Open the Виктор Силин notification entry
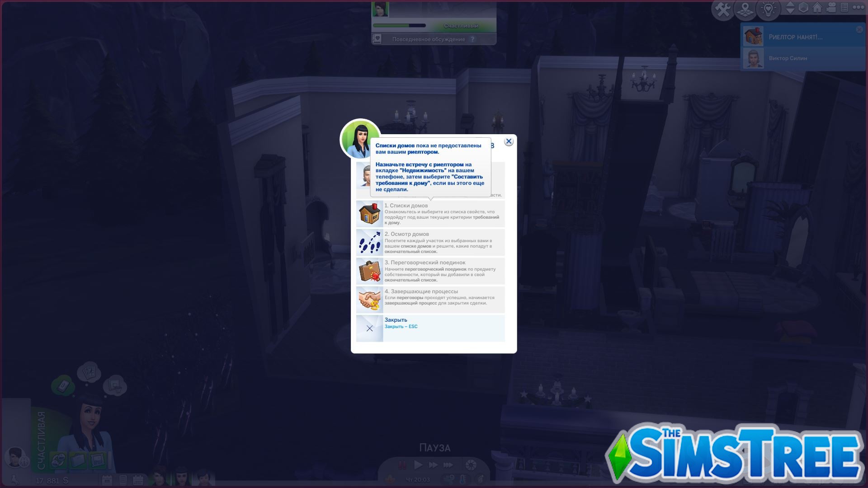Image resolution: width=868 pixels, height=488 pixels. tap(809, 58)
